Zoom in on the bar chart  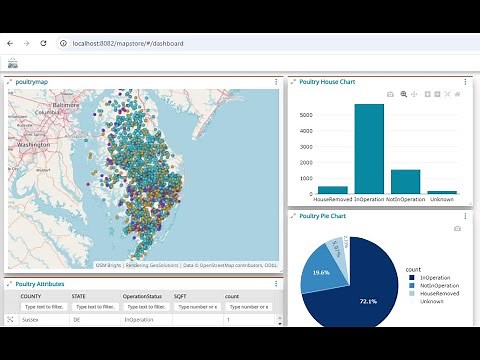click(427, 94)
